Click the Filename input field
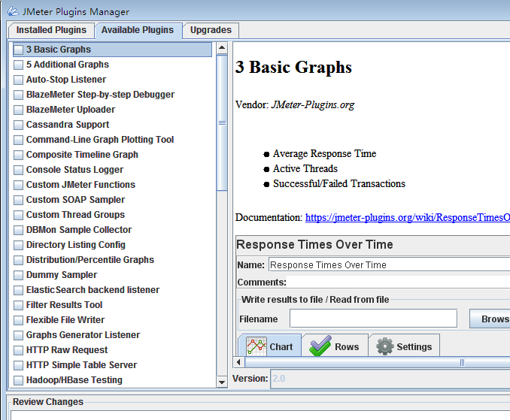Viewport: 510px width, 420px height. [x=373, y=319]
